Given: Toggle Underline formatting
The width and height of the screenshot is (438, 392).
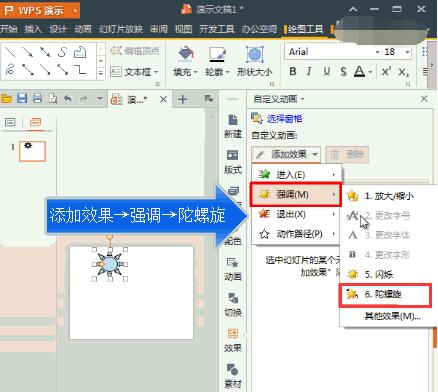Looking at the screenshot, I should [327, 71].
